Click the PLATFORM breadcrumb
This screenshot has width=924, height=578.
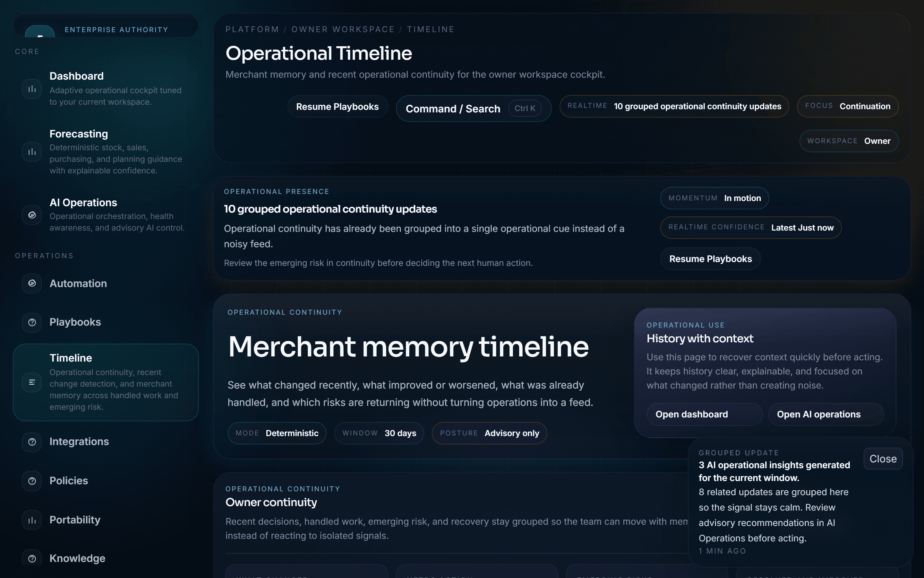(252, 30)
